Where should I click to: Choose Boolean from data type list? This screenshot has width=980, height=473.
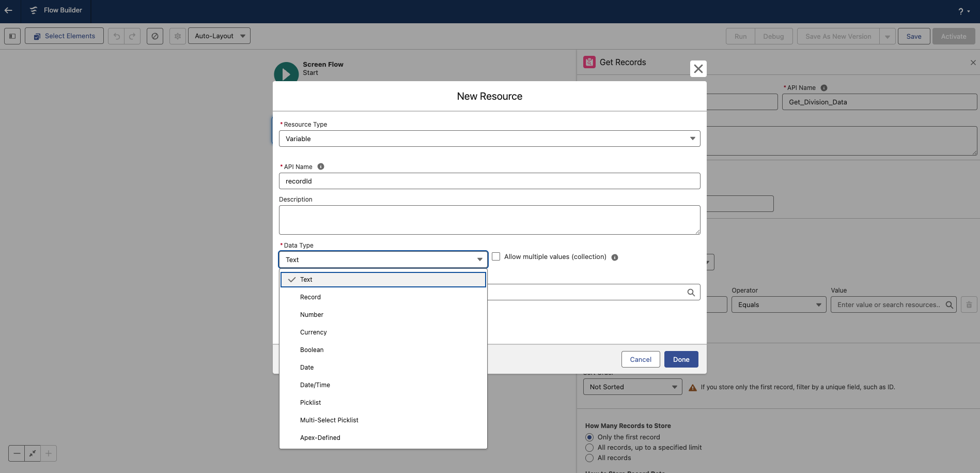[312, 350]
